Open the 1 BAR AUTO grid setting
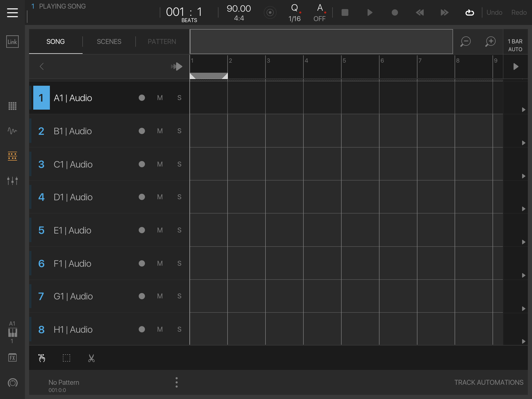 click(x=515, y=45)
